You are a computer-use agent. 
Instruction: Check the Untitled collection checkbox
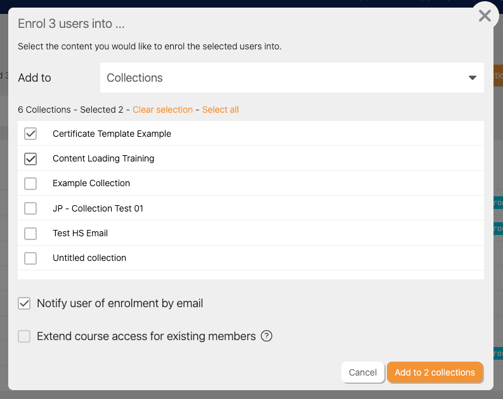[x=30, y=258]
